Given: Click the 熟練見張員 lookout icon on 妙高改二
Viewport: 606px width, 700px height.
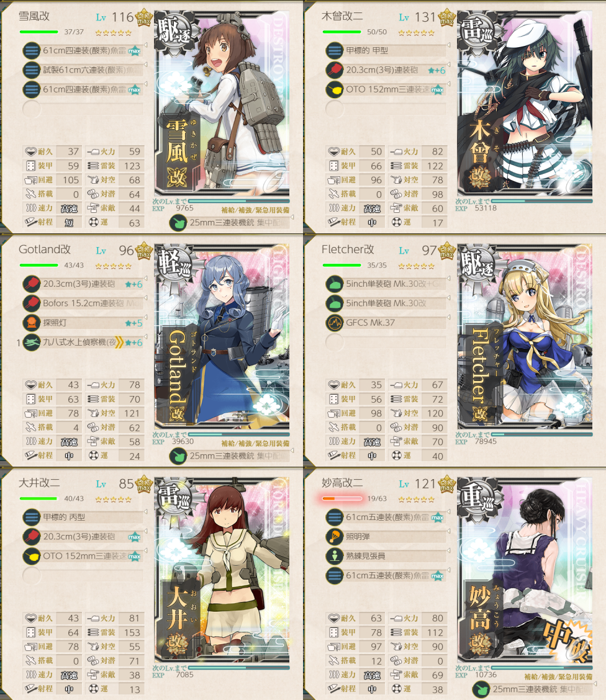Looking at the screenshot, I should tap(335, 556).
